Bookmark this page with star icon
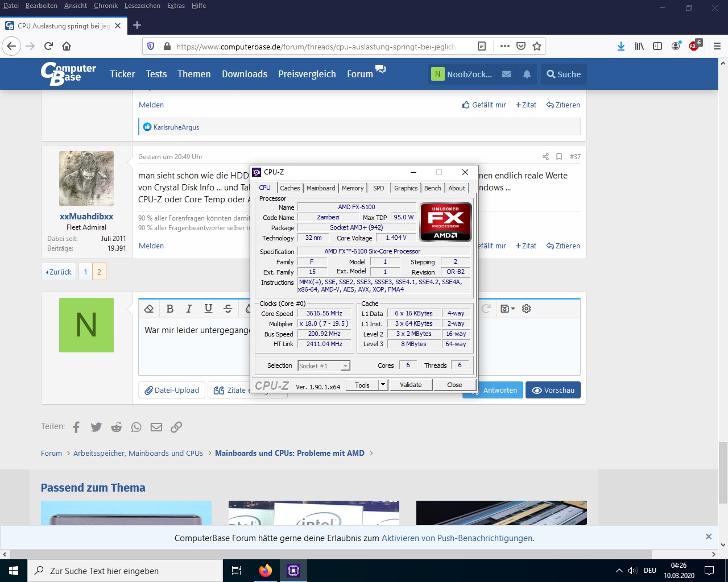This screenshot has width=728, height=582. (x=536, y=46)
